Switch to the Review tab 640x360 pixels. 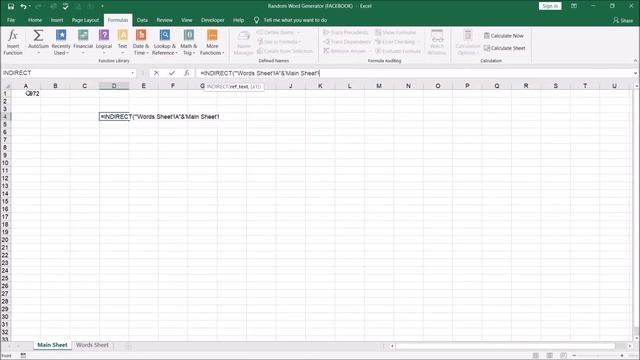[164, 20]
